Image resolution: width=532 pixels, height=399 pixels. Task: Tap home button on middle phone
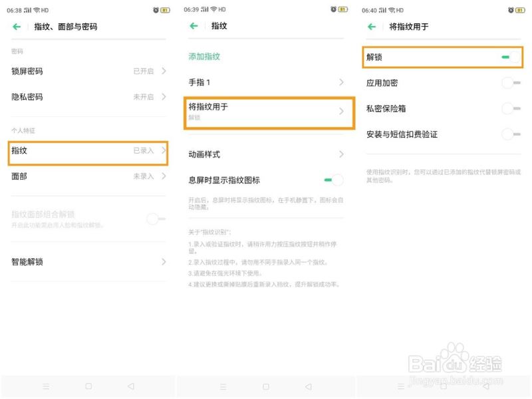click(266, 386)
